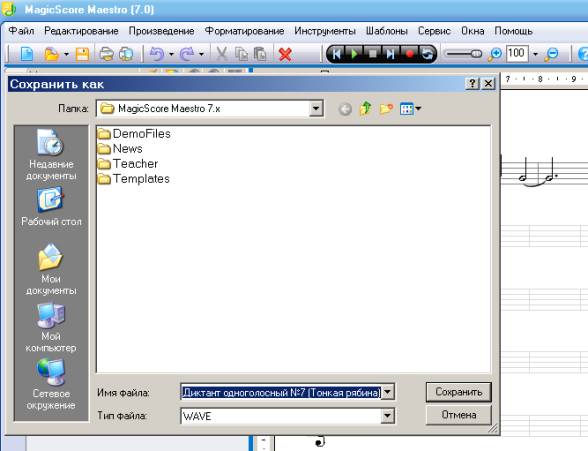The image size is (588, 451).
Task: Open the Редактирование menu
Action: [81, 31]
